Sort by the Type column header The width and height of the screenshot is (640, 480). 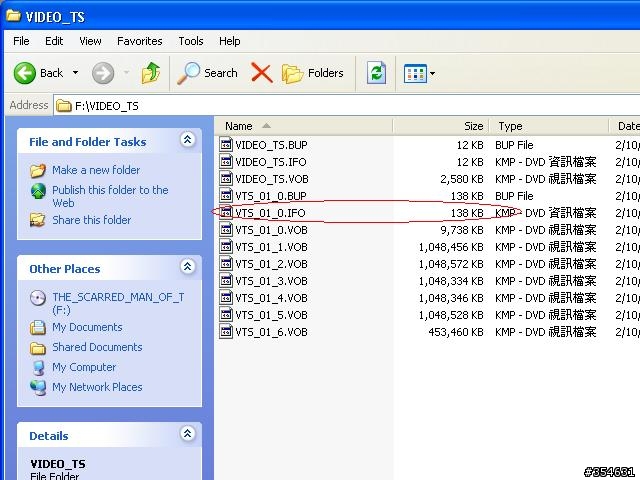click(549, 126)
